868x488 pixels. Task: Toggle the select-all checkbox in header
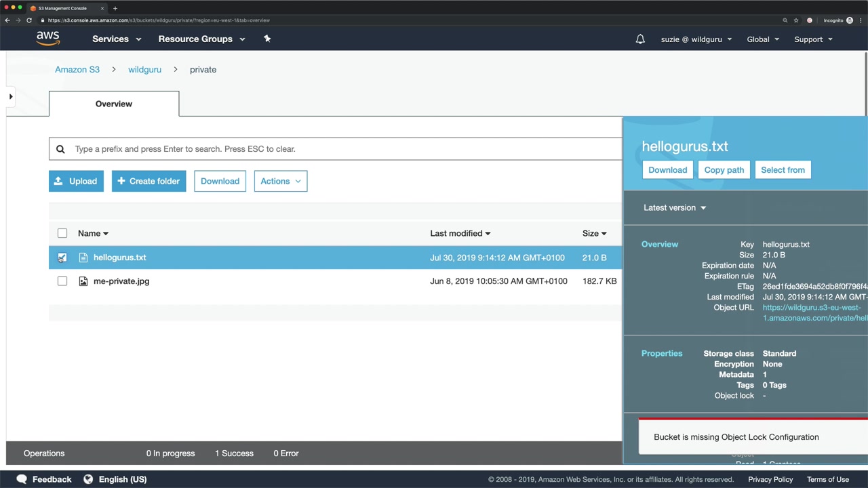tap(62, 233)
